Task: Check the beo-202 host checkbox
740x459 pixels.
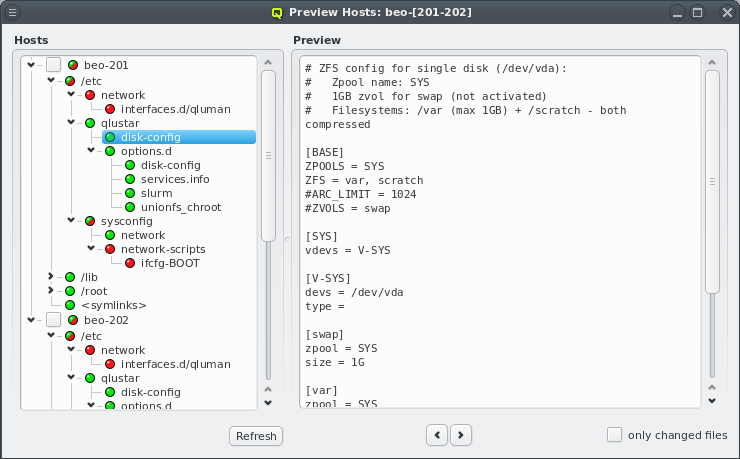Action: [53, 320]
